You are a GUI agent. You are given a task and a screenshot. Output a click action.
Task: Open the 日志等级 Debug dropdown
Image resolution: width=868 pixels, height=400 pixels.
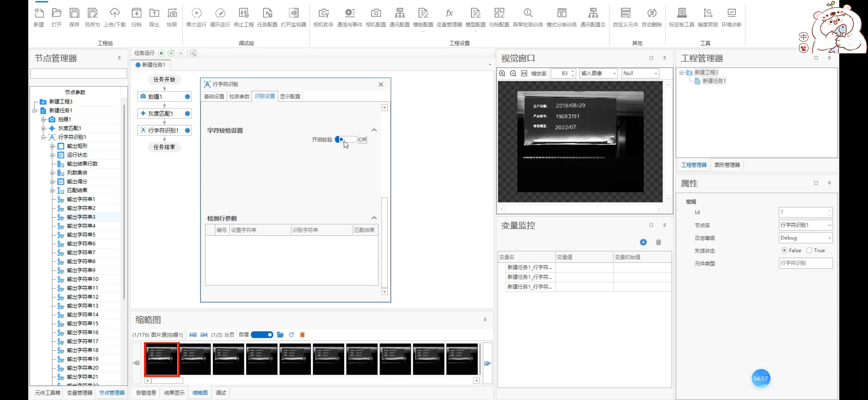click(806, 238)
